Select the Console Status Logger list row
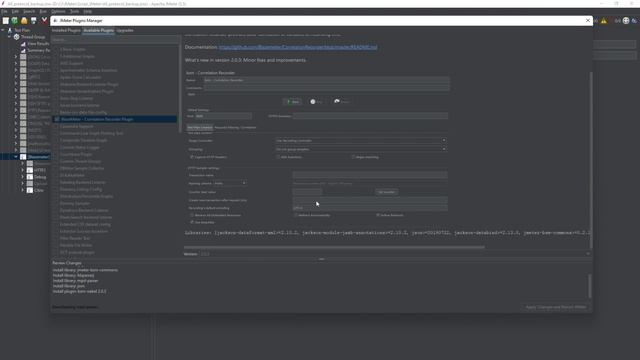This screenshot has height=360, width=640. (80, 147)
